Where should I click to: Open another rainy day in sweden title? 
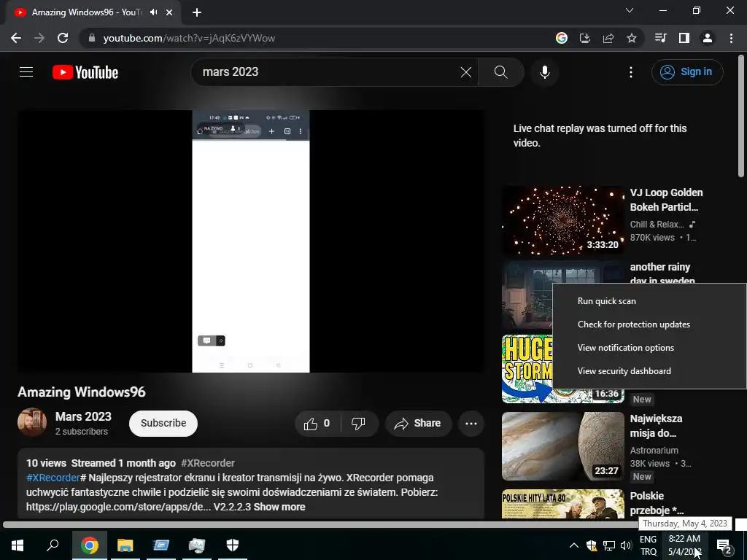click(662, 274)
